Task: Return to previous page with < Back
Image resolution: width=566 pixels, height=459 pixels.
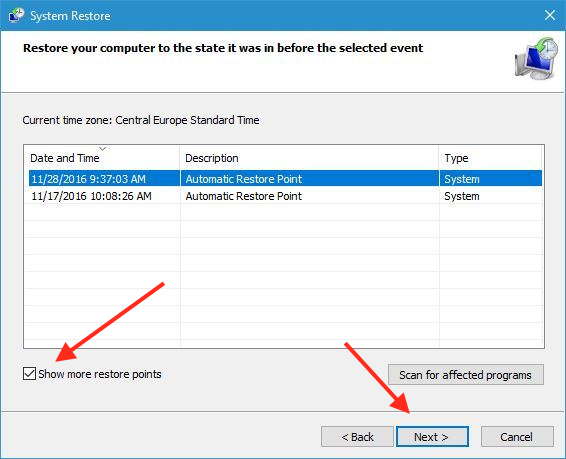Action: coord(357,437)
